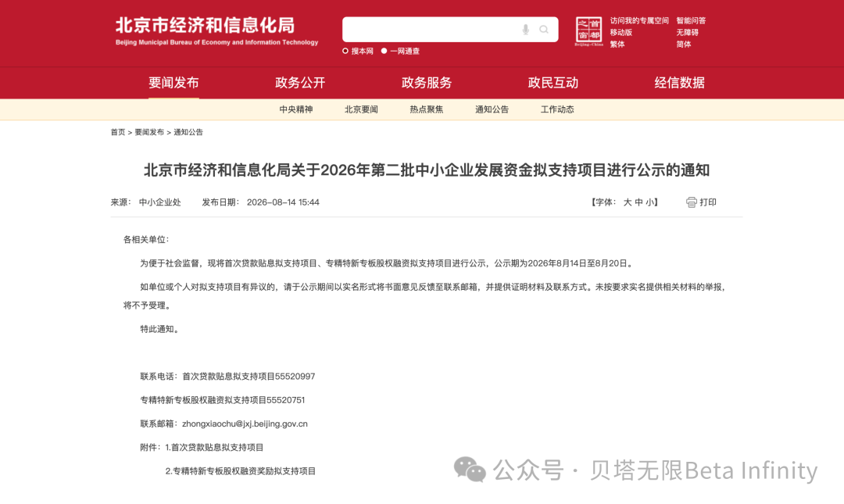Open the 政务公开 main navigation tab

[300, 82]
